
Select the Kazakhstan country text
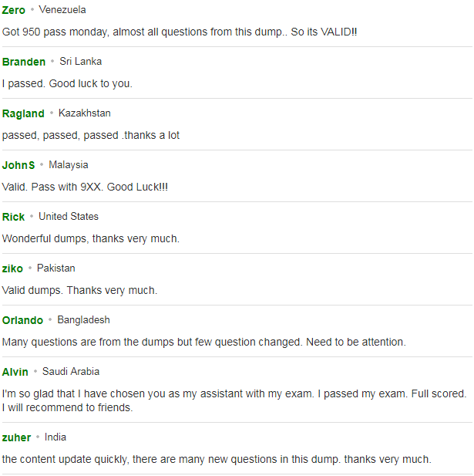84,113
